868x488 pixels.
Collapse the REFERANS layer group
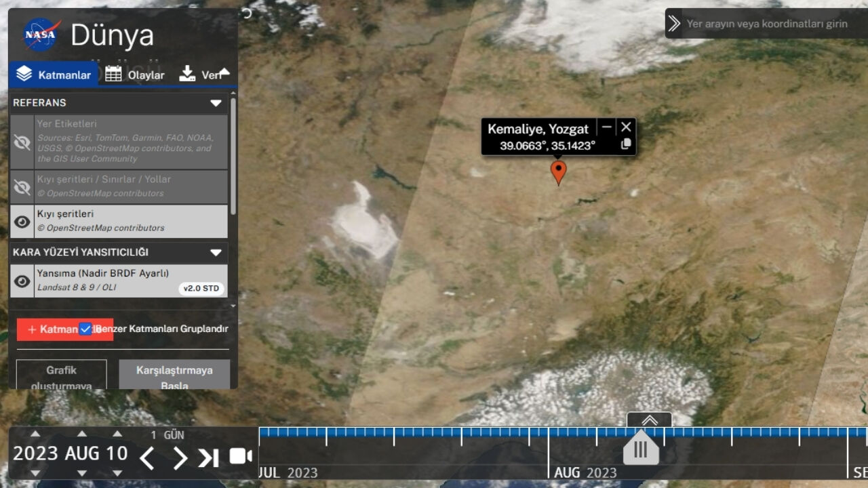216,103
